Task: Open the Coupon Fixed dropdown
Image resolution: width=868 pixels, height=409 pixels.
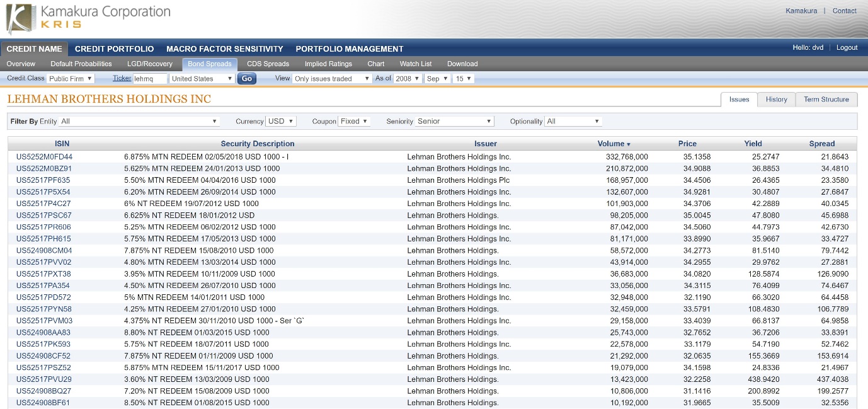Action: click(354, 121)
